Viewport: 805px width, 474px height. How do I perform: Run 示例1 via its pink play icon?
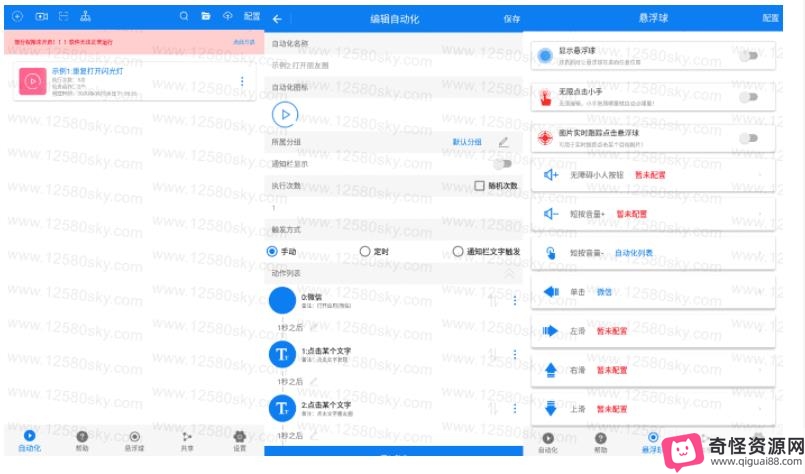[x=32, y=81]
